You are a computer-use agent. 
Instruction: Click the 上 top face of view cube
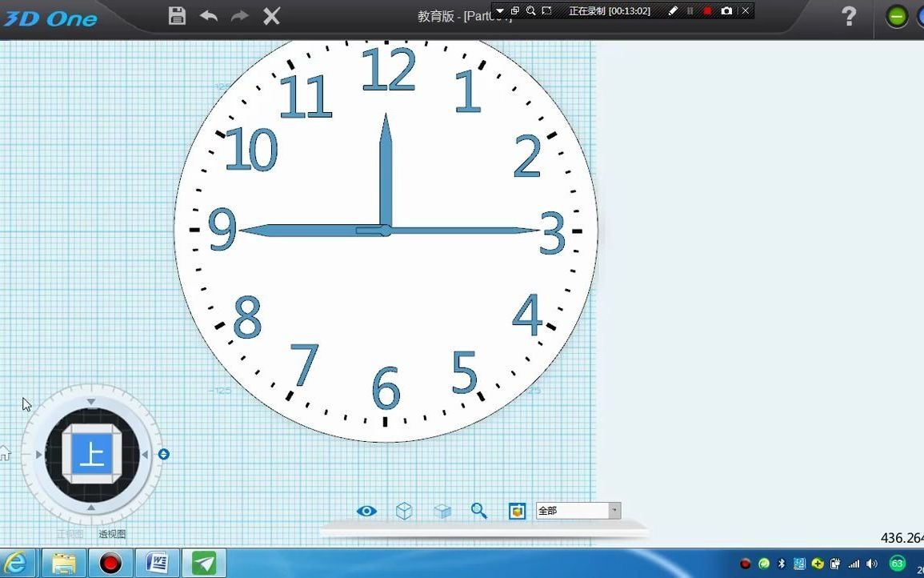coord(93,454)
